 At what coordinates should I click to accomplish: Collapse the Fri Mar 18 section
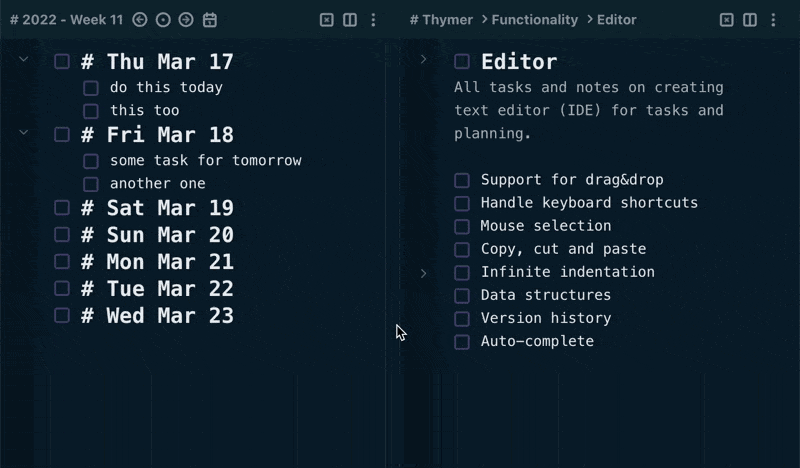23,133
